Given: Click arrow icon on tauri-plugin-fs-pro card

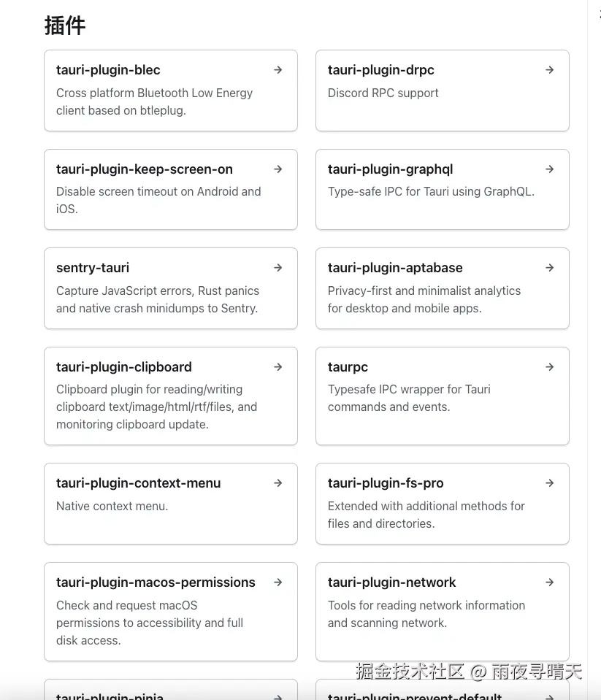Looking at the screenshot, I should pyautogui.click(x=550, y=483).
